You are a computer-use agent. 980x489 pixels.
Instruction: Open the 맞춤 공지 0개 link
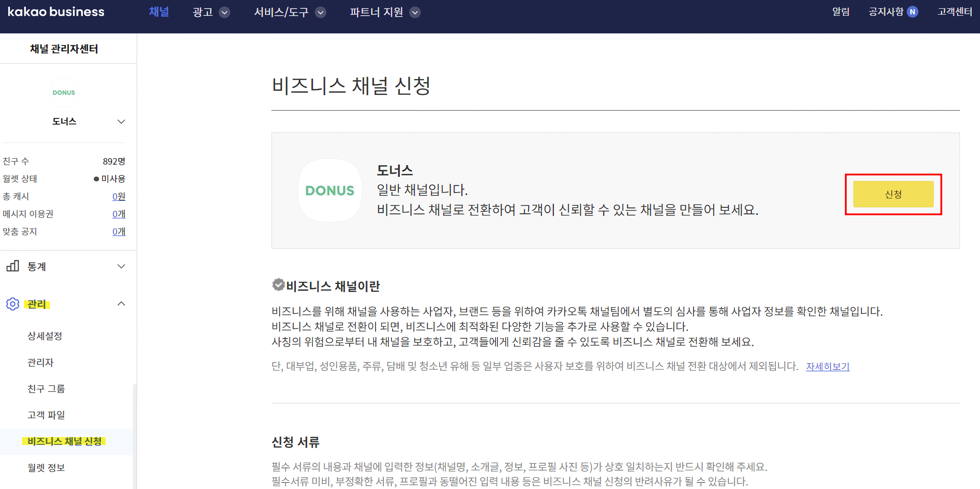point(119,231)
